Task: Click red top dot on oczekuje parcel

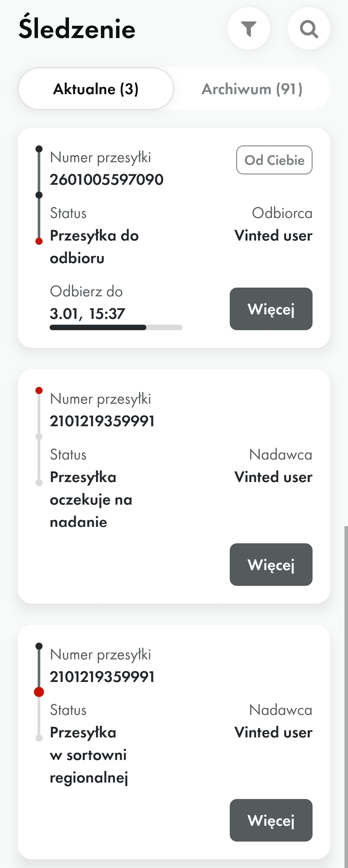Action: tap(39, 390)
